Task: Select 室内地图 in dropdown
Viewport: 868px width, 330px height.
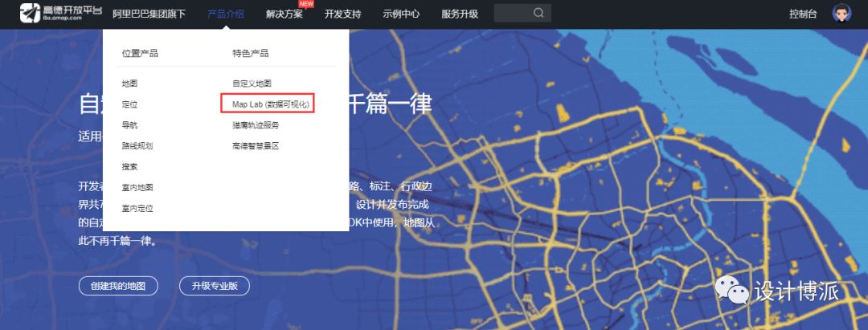Action: point(137,187)
